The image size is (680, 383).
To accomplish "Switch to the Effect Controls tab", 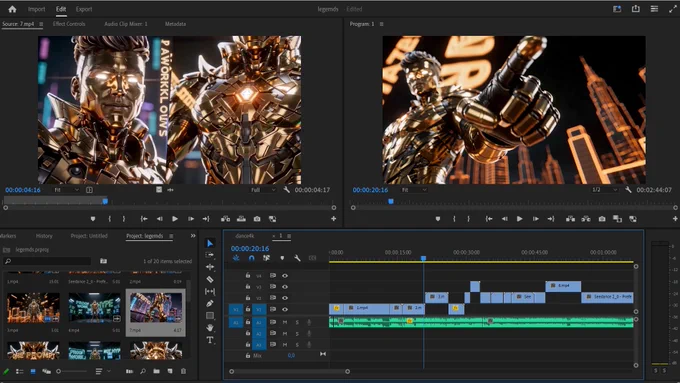I will click(69, 24).
